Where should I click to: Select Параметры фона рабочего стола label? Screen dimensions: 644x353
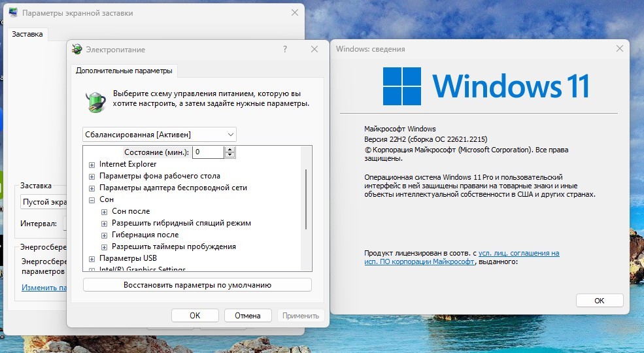click(160, 176)
